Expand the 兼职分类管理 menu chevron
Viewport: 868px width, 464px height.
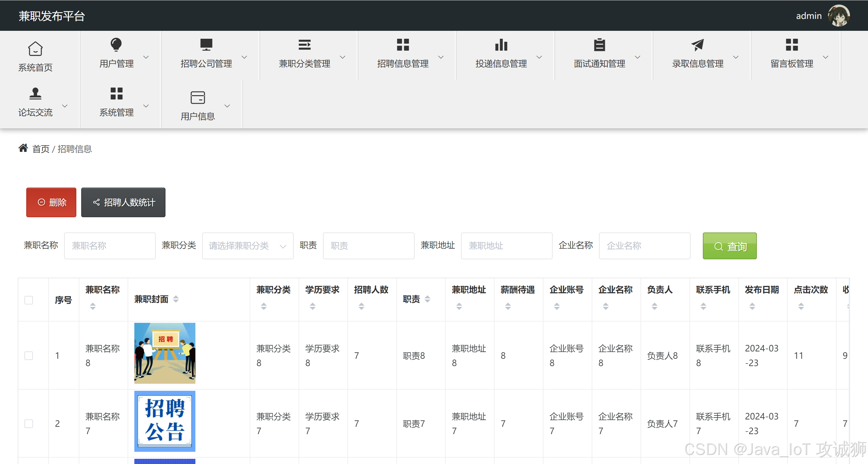coord(343,57)
